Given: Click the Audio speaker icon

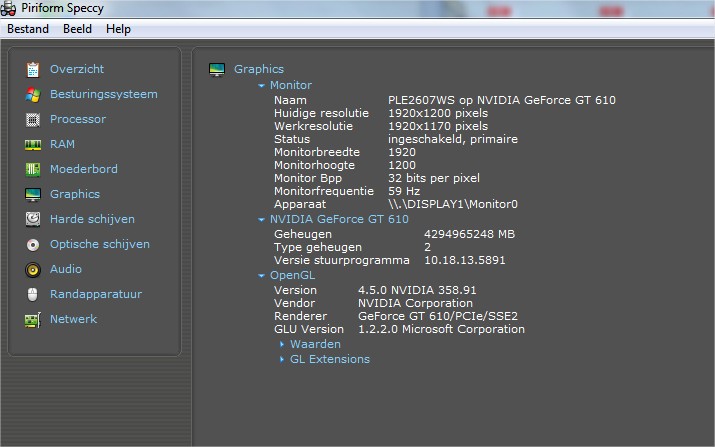Looking at the screenshot, I should coord(33,270).
